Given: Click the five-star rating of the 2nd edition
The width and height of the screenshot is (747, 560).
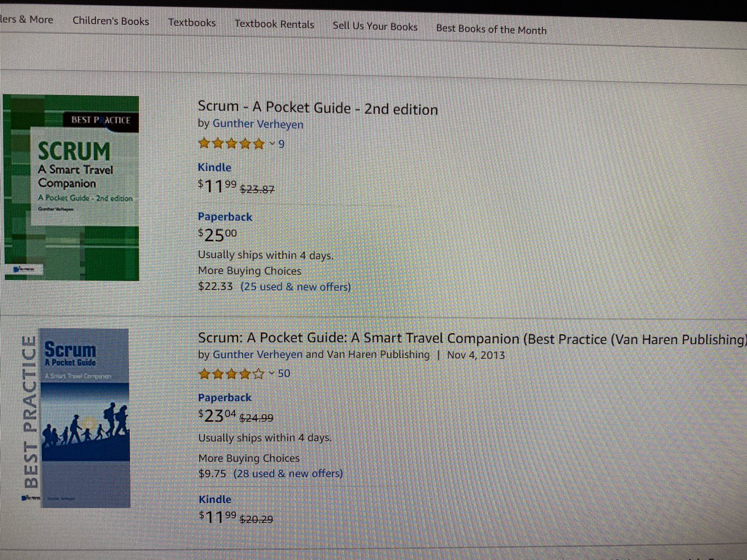Looking at the screenshot, I should point(232,143).
